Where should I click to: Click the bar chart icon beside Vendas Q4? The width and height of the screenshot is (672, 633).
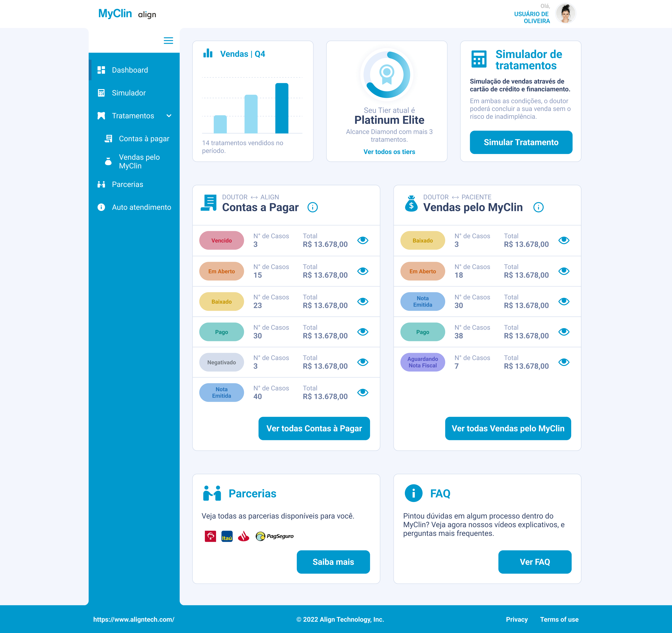tap(208, 53)
